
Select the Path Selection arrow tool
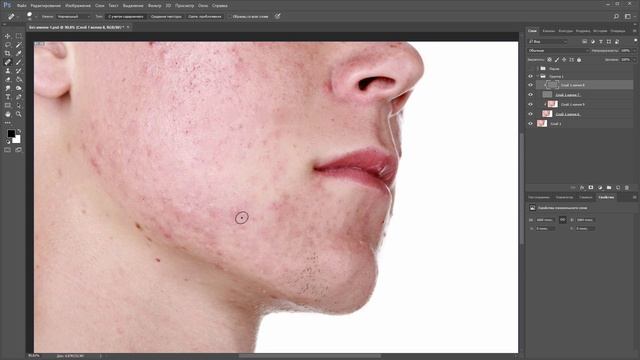18,105
